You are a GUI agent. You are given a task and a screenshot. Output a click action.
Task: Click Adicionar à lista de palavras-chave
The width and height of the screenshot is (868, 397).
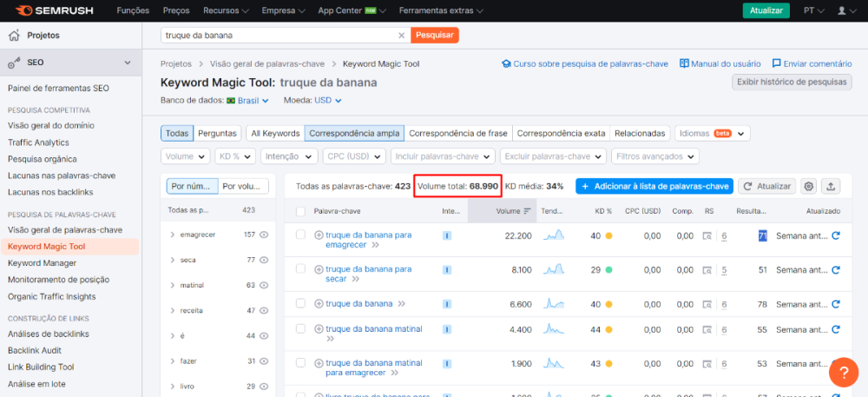[x=654, y=187]
